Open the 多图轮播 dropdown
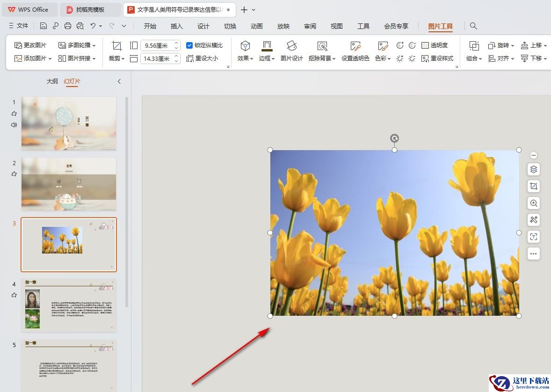This screenshot has height=392, width=551. click(77, 45)
